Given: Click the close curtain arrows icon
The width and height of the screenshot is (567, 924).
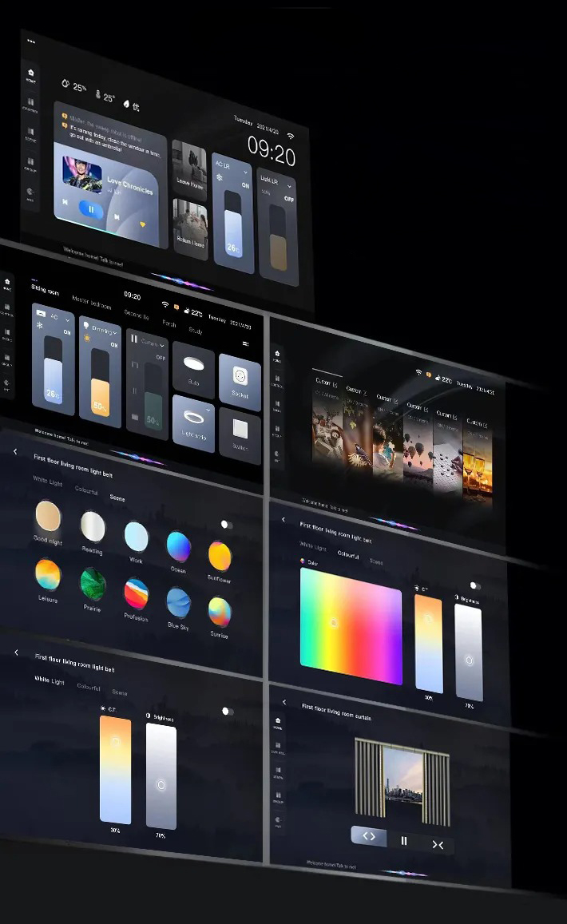Looking at the screenshot, I should (438, 844).
